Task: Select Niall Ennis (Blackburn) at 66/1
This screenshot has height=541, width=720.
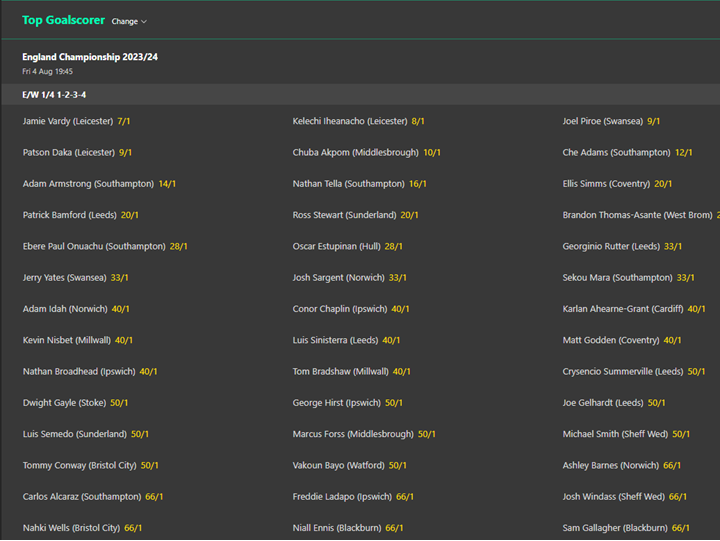Action: point(348,527)
